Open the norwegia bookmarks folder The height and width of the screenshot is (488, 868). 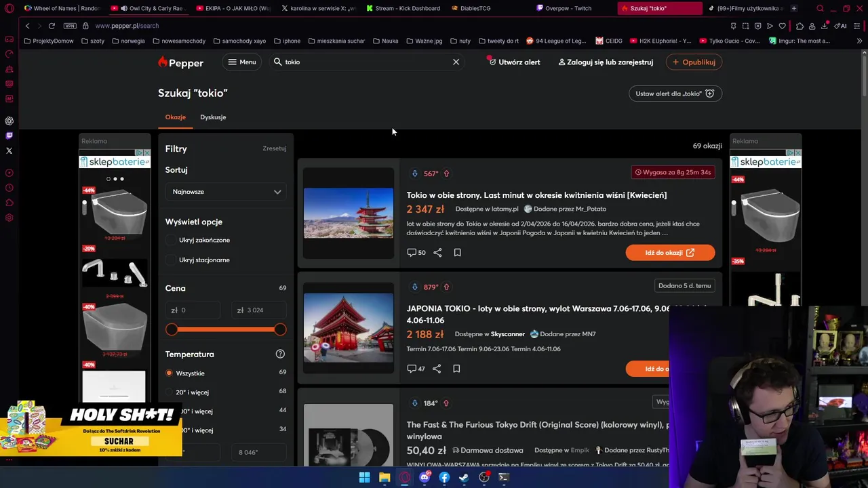tap(128, 41)
